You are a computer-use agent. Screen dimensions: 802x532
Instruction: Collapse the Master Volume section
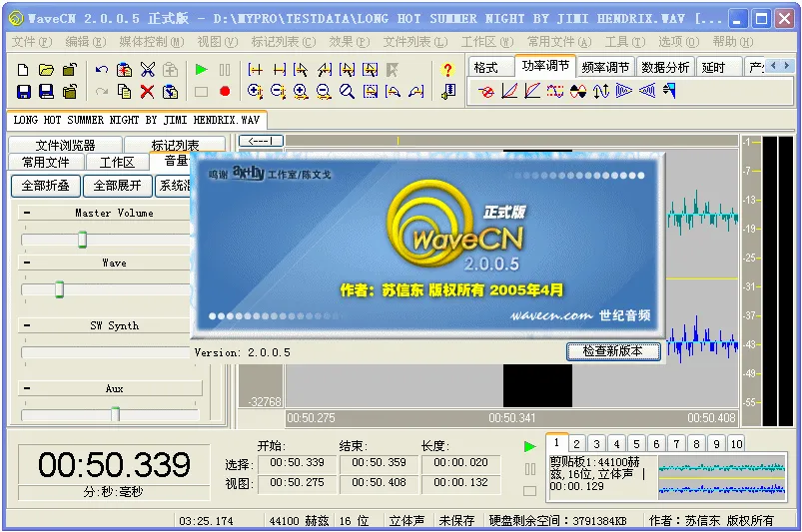(x=27, y=213)
